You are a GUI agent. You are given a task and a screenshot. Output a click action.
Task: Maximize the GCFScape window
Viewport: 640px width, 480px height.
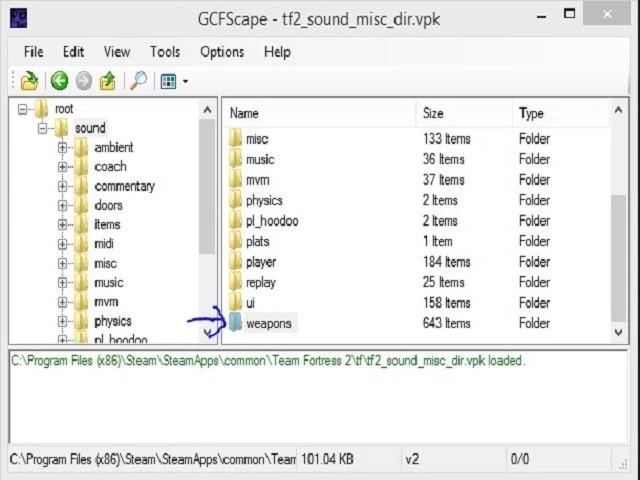point(570,14)
